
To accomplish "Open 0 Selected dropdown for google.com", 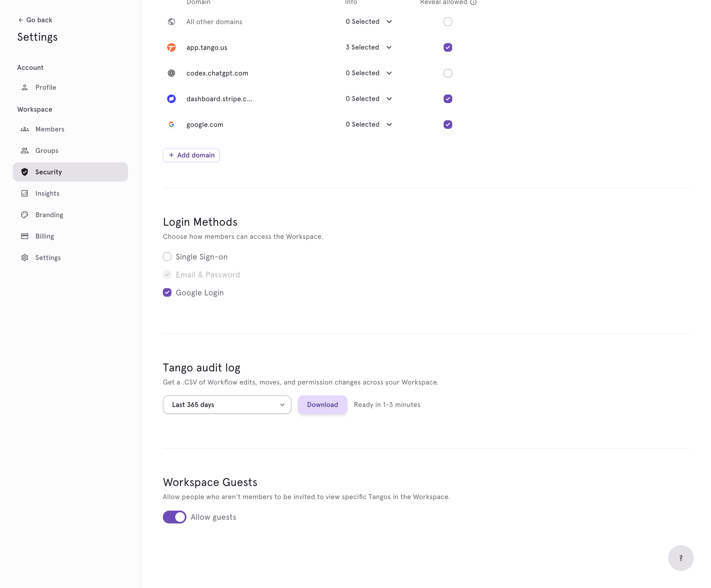I will pos(369,125).
